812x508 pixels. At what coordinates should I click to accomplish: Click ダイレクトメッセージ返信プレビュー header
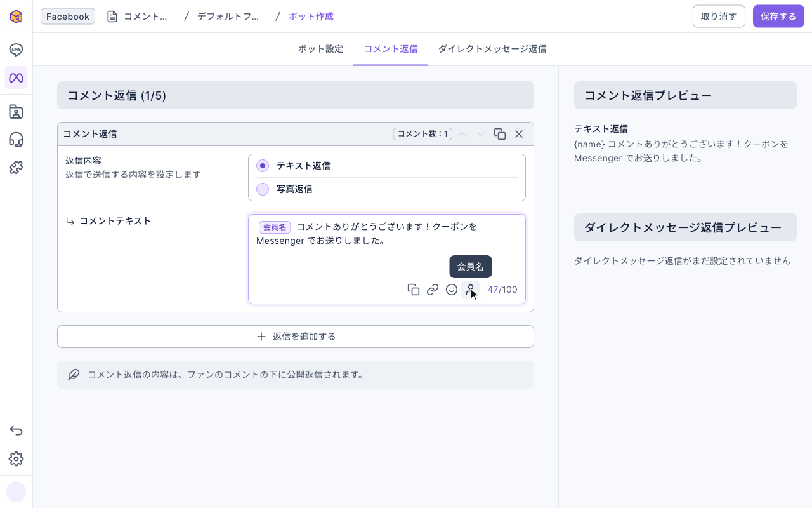pos(685,227)
